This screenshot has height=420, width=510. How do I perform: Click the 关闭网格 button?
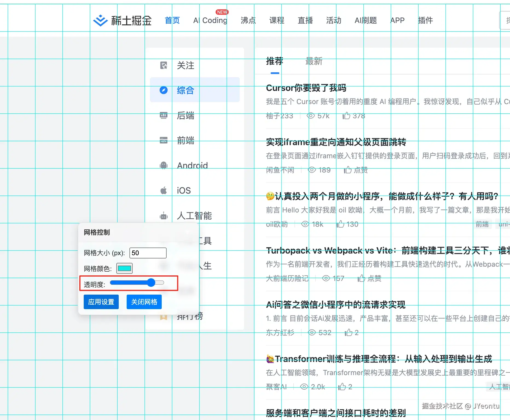click(144, 302)
